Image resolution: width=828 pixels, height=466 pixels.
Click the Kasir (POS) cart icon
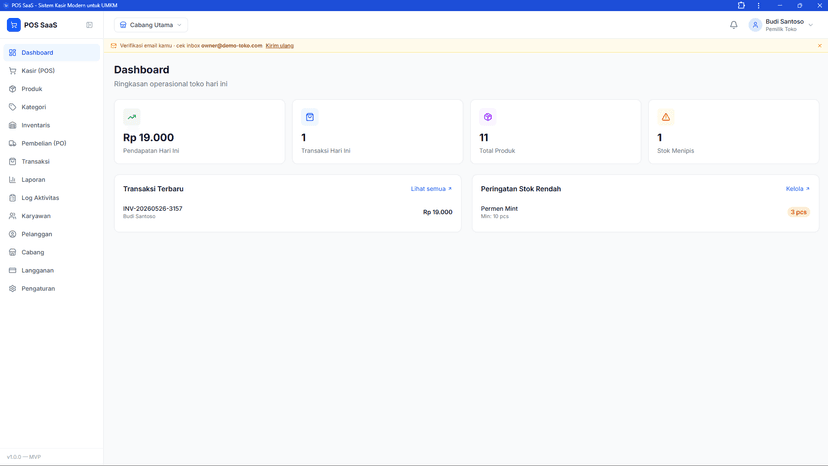[13, 71]
